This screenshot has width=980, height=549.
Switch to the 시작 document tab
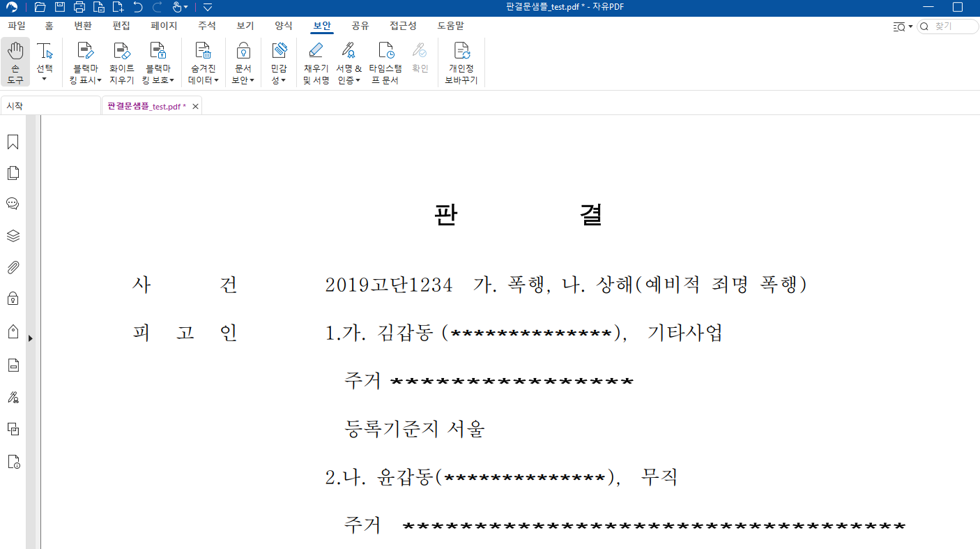(x=50, y=106)
